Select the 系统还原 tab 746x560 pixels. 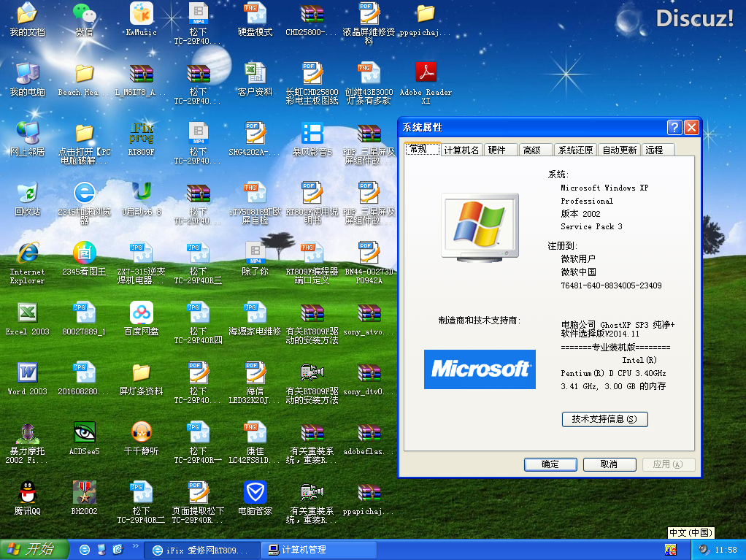(x=575, y=150)
